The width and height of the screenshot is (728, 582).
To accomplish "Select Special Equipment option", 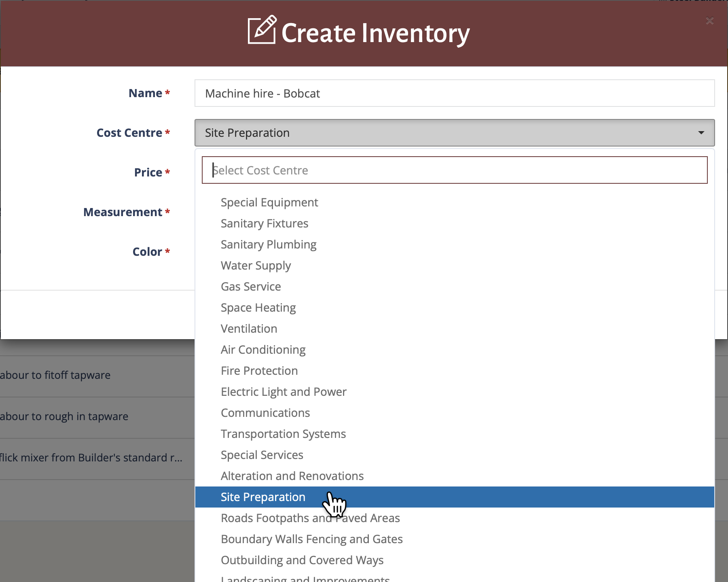I will click(269, 202).
